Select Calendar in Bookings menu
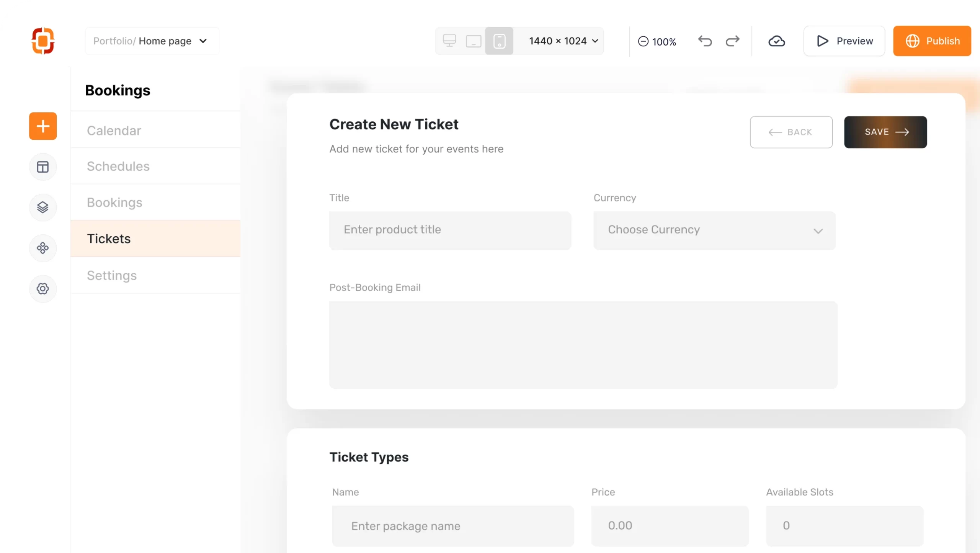 pos(114,131)
